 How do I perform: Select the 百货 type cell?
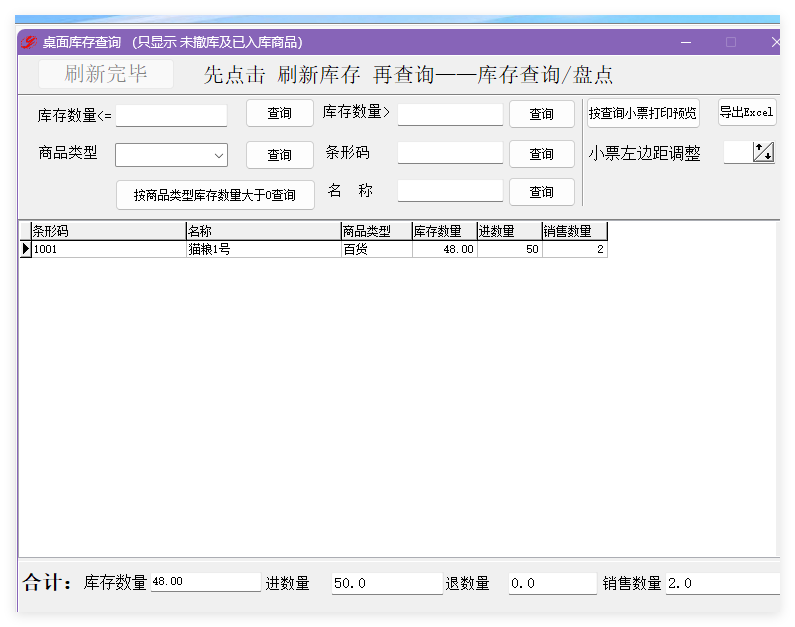coord(377,249)
